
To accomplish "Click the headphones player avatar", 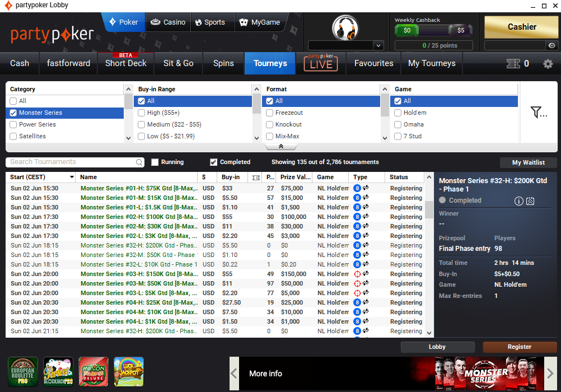I will (345, 27).
